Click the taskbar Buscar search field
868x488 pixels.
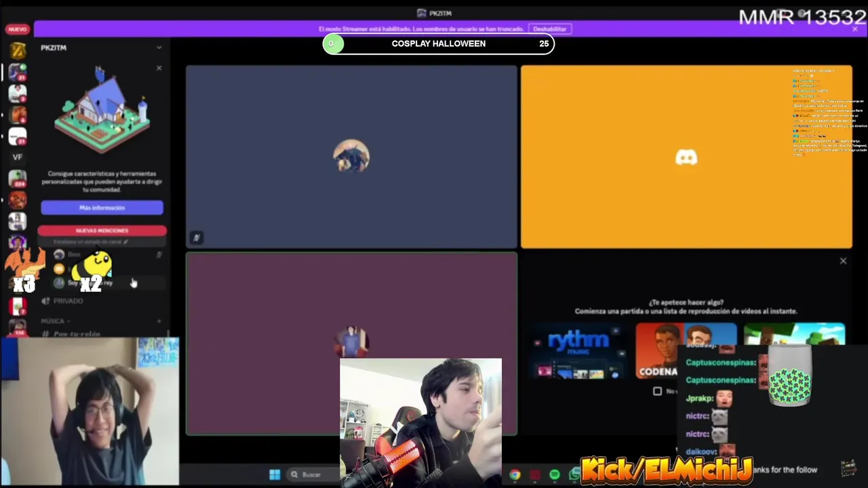click(x=313, y=474)
